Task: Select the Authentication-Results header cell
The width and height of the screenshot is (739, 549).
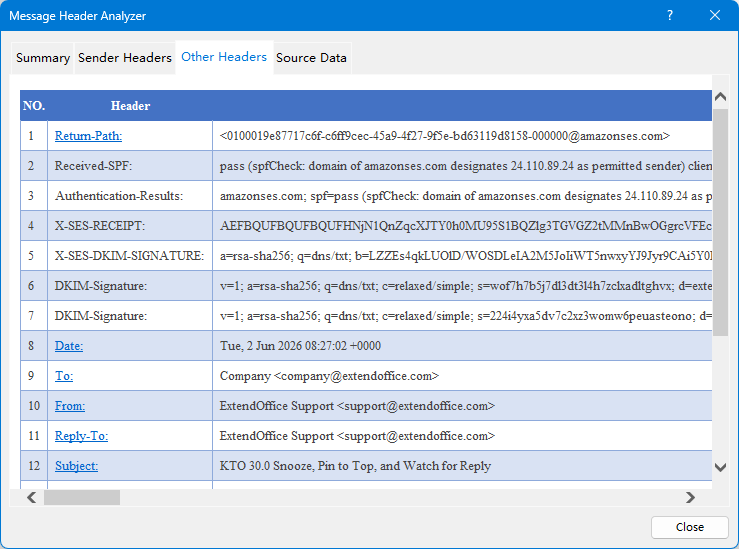Action: click(x=130, y=196)
